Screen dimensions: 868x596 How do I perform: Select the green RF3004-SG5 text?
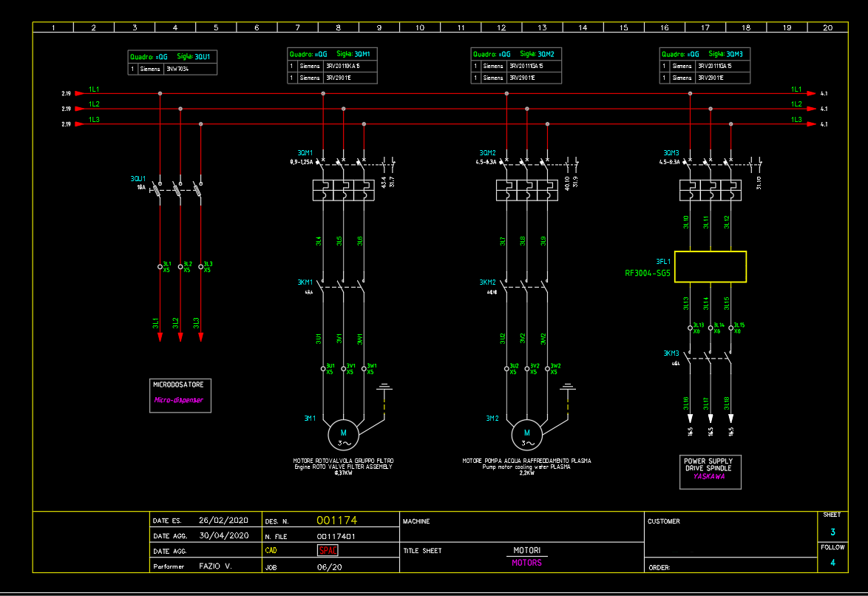point(647,273)
